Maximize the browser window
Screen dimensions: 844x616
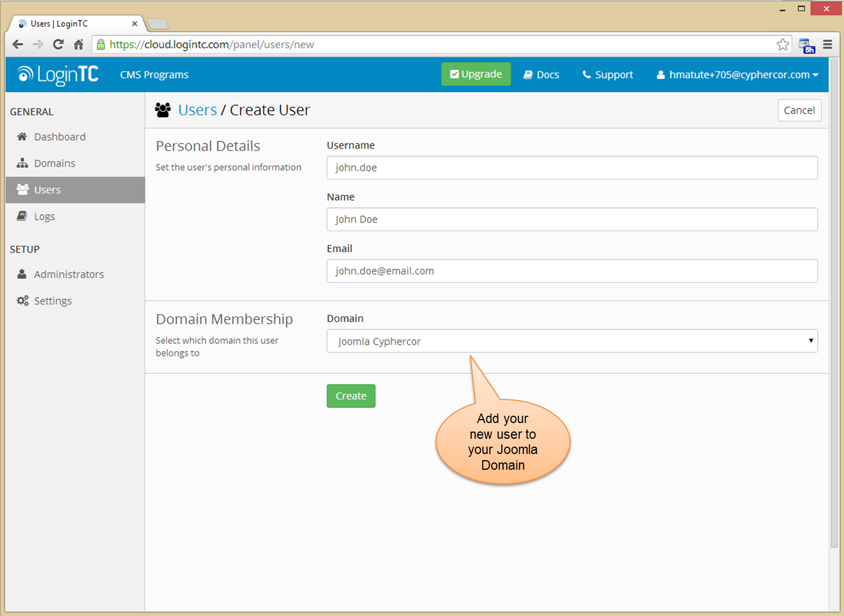(x=801, y=8)
